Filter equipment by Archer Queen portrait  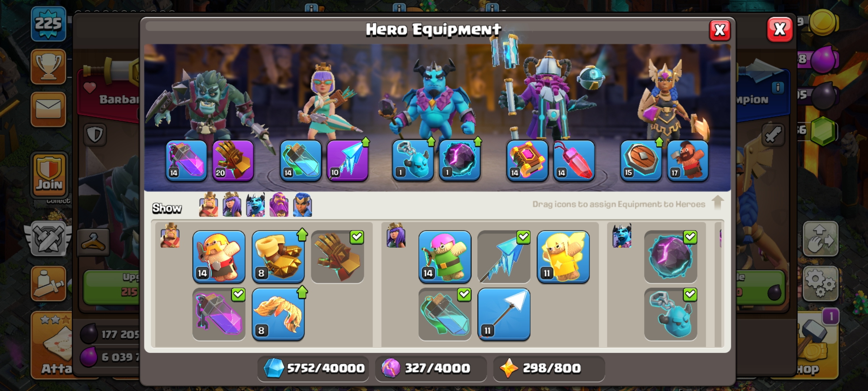click(x=232, y=205)
